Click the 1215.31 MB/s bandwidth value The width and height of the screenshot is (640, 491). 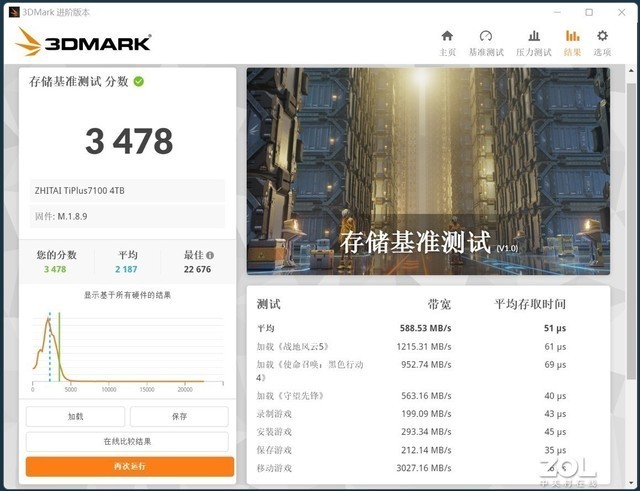pyautogui.click(x=424, y=347)
